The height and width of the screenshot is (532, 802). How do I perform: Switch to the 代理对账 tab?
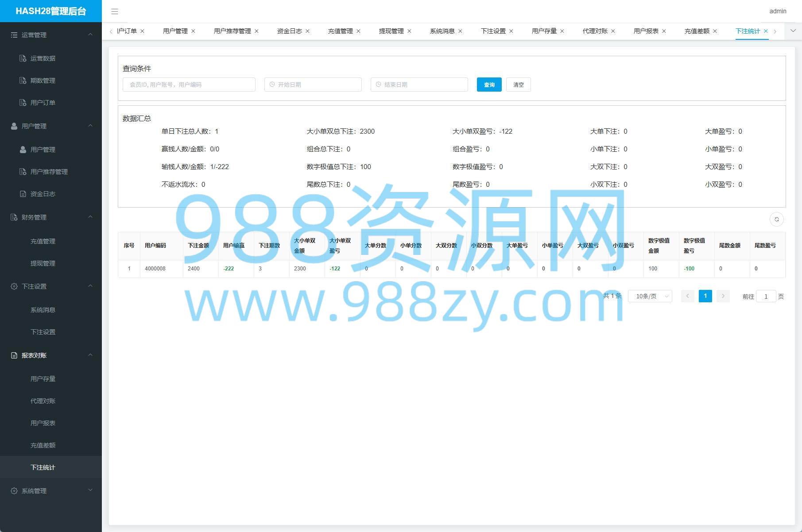tap(595, 31)
